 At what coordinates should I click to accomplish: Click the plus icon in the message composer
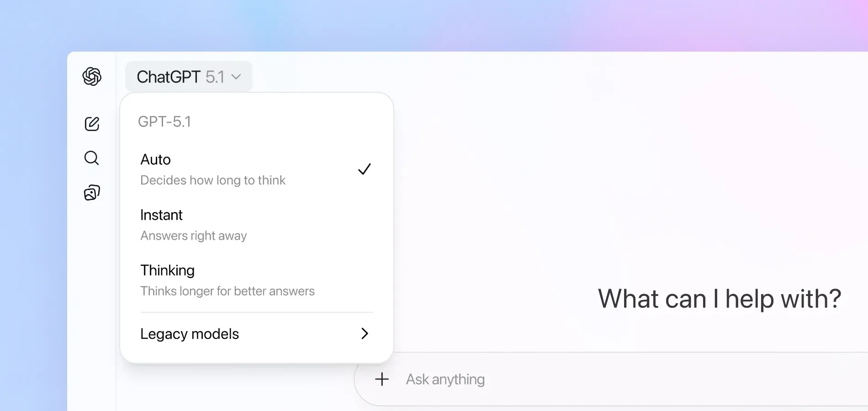(x=381, y=379)
